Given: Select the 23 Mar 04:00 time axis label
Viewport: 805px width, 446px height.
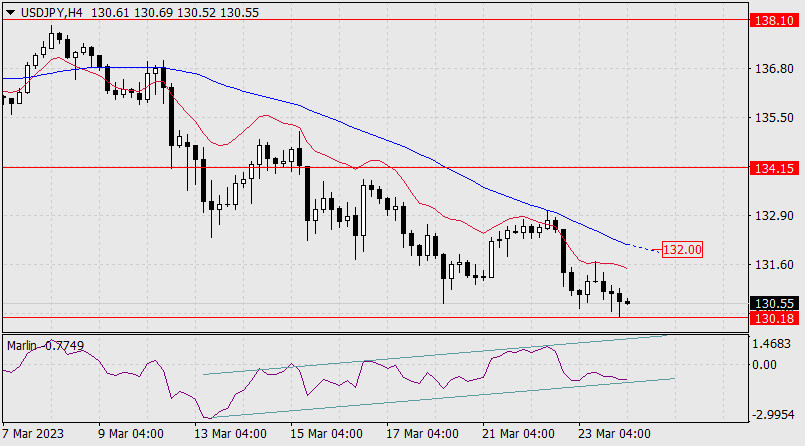Looking at the screenshot, I should pyautogui.click(x=614, y=434).
